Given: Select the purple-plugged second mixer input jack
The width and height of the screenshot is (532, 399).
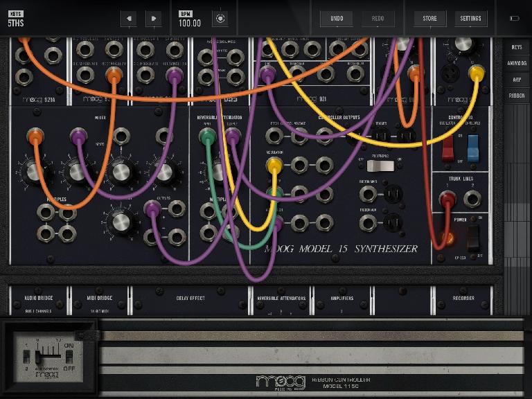Looking at the screenshot, I should (78, 136).
